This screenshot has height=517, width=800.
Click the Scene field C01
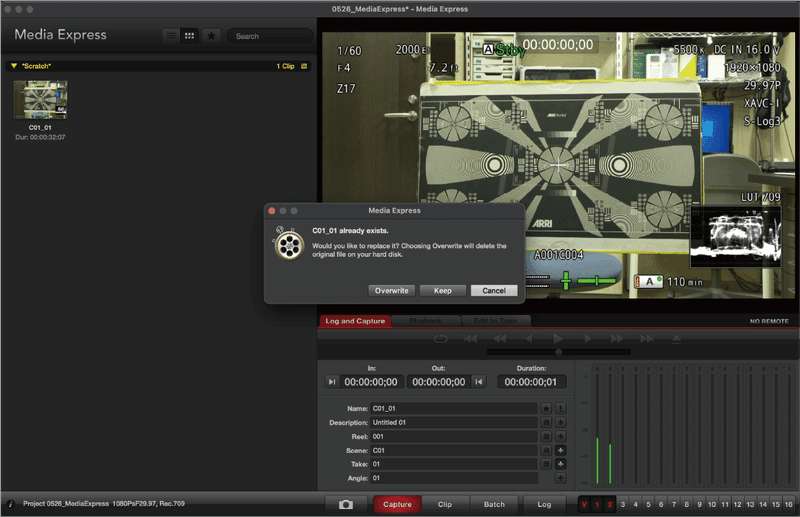(x=454, y=450)
